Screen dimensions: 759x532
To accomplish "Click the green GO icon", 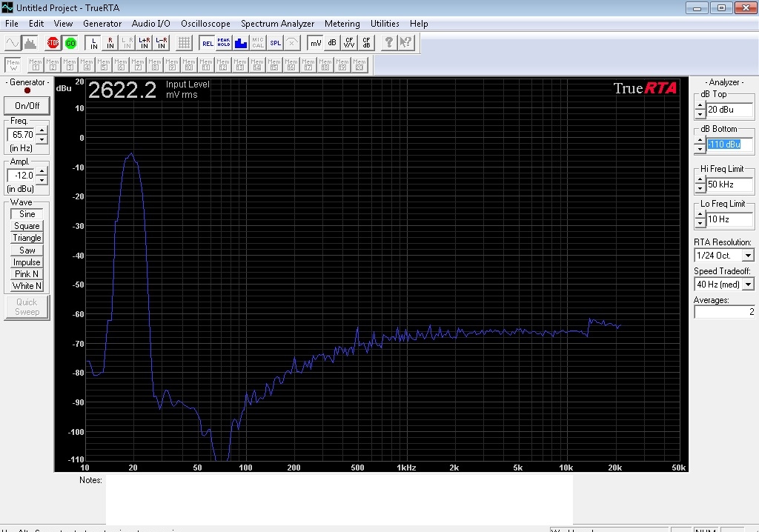I will [70, 43].
